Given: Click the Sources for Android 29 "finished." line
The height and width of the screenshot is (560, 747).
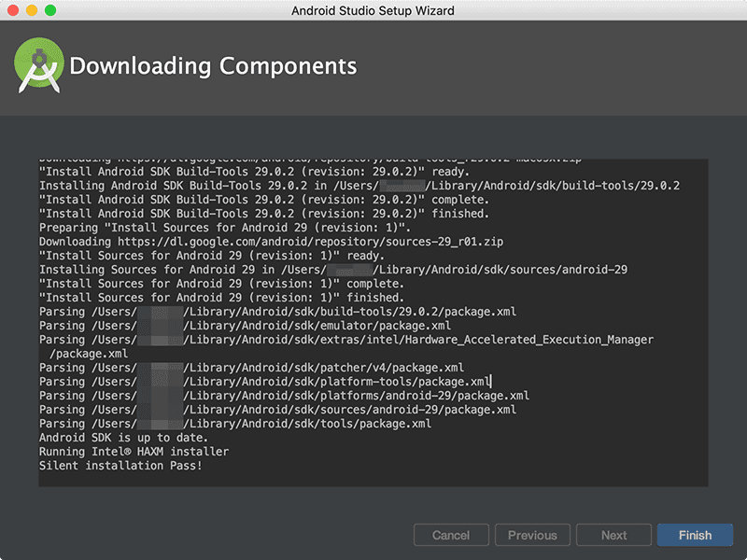Looking at the screenshot, I should (221, 298).
